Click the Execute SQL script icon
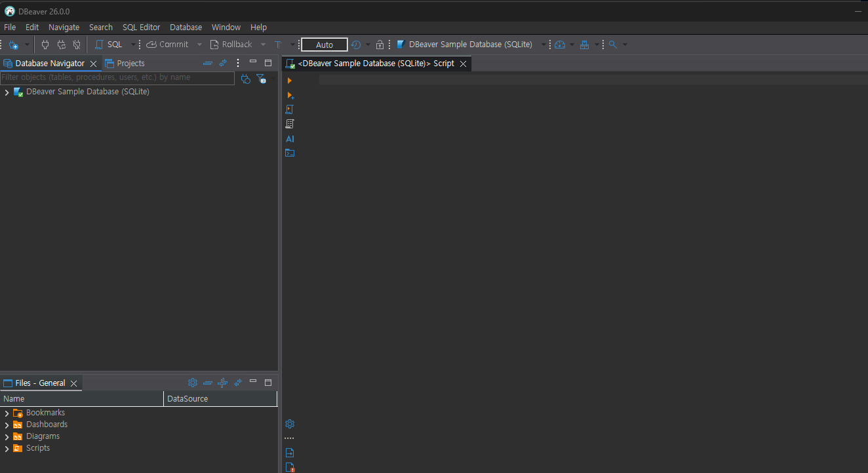This screenshot has height=473, width=868. pos(290,109)
